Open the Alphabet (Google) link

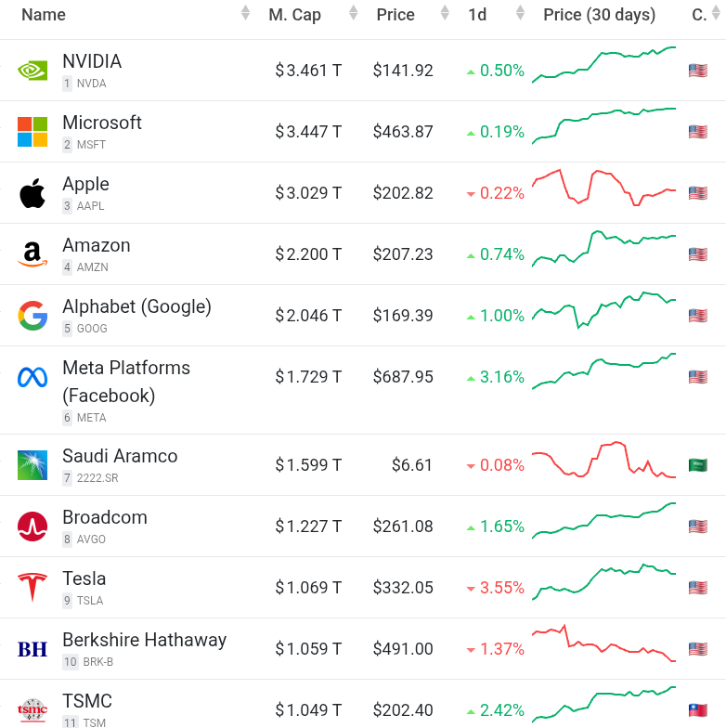(x=136, y=306)
